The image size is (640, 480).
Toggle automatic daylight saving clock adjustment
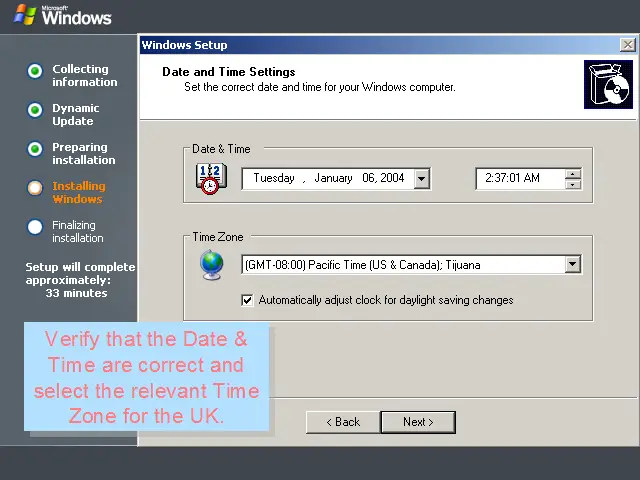[248, 300]
